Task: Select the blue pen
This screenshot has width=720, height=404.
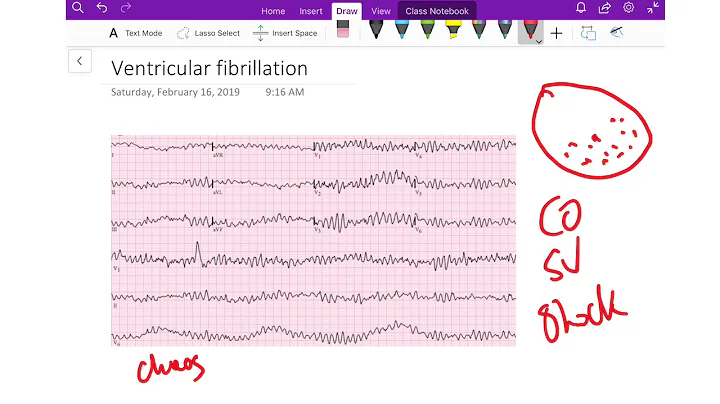Action: [402, 29]
